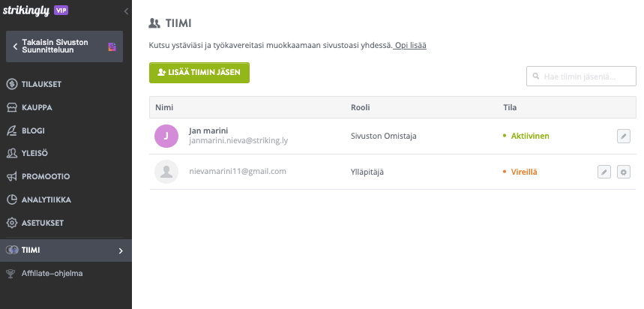Follow the Opi lisää link
The height and width of the screenshot is (309, 644).
(x=411, y=46)
